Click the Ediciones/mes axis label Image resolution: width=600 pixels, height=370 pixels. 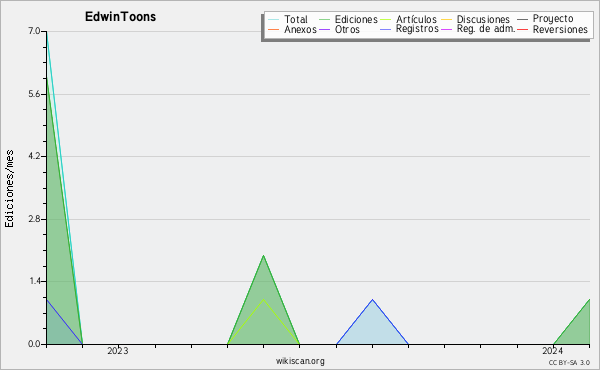tap(9, 189)
